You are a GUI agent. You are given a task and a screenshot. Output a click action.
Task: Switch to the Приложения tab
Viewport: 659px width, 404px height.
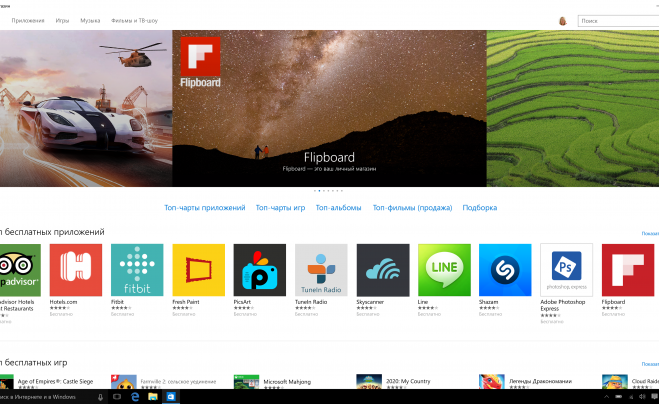click(28, 20)
